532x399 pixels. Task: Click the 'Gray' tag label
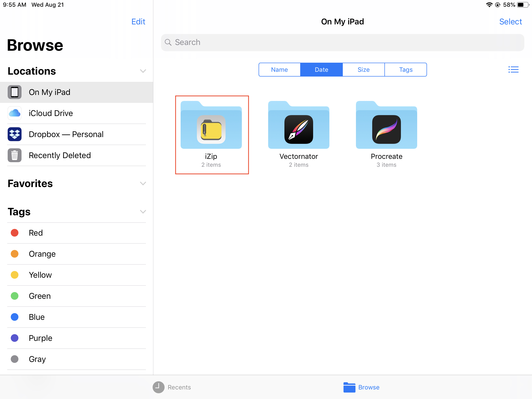coord(37,359)
